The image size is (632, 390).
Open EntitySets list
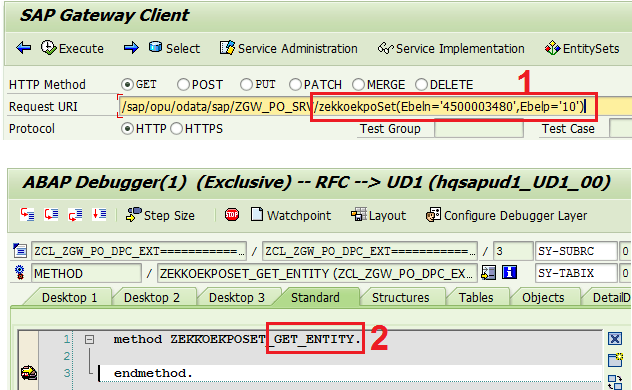pyautogui.click(x=582, y=48)
